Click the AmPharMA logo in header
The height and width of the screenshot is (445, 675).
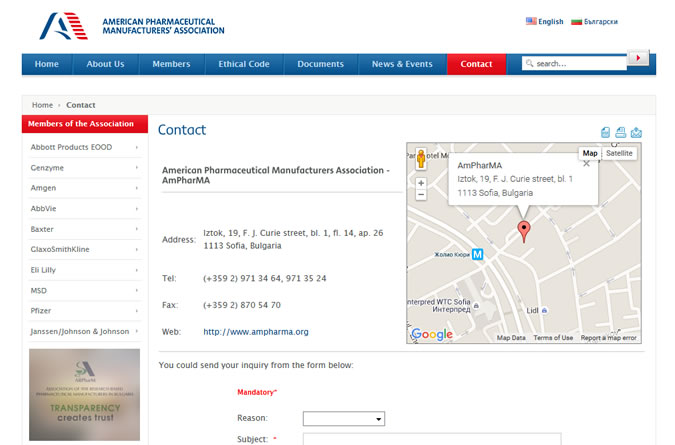click(x=132, y=26)
